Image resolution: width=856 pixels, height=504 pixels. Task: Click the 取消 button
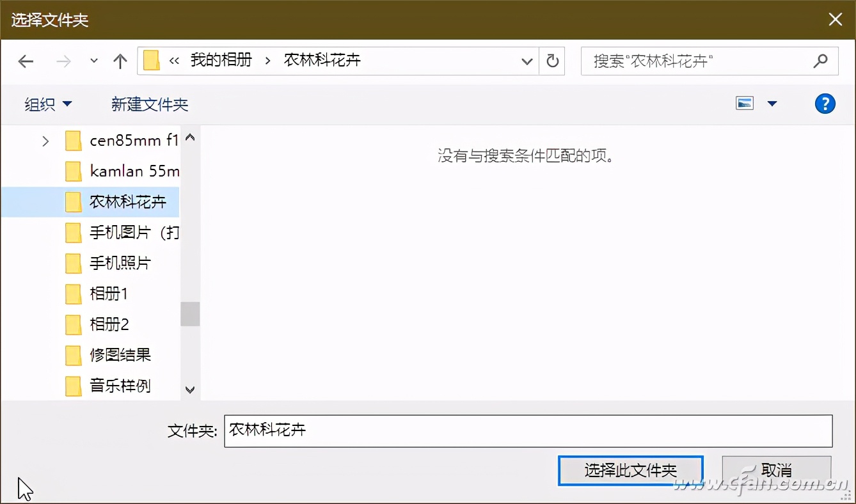tap(776, 470)
